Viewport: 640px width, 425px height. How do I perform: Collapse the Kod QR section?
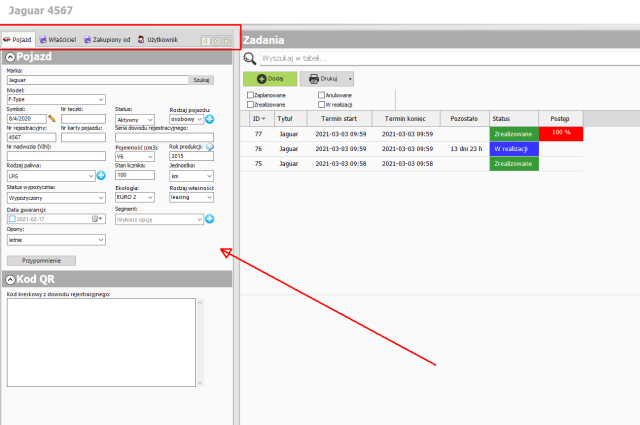click(x=10, y=280)
